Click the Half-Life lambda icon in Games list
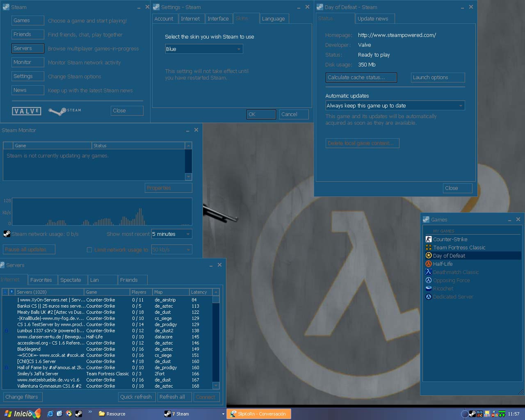 tap(429, 264)
